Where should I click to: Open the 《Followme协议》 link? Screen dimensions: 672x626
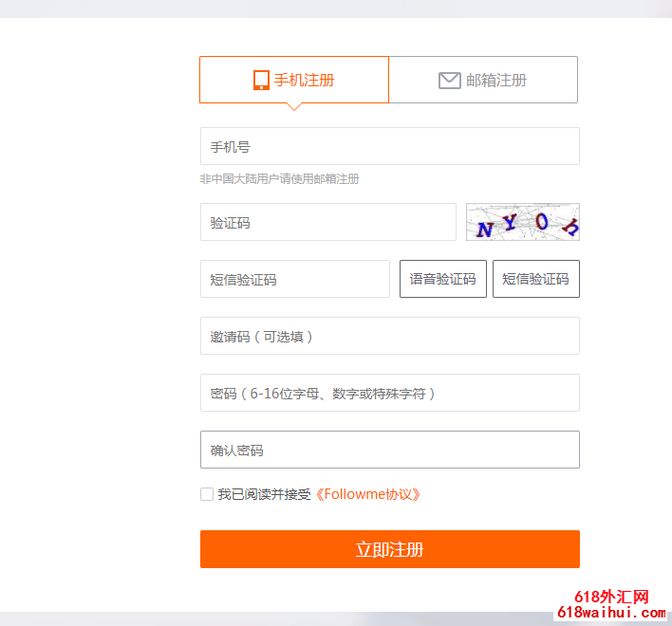coord(367,494)
